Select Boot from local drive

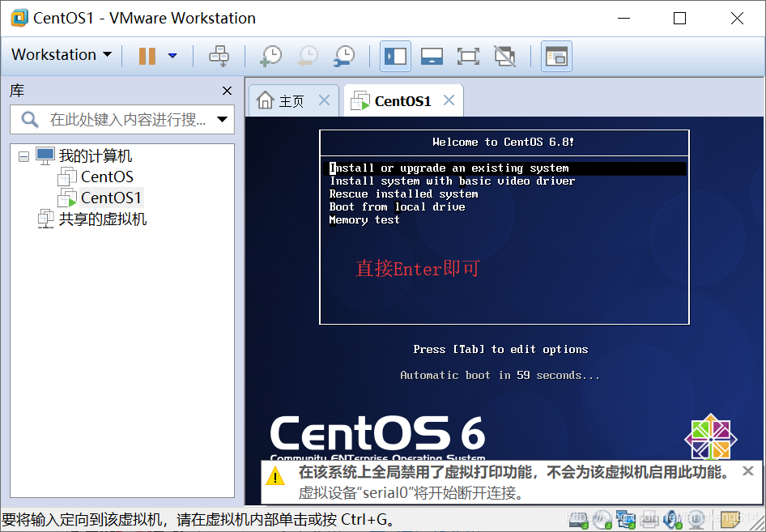click(397, 207)
